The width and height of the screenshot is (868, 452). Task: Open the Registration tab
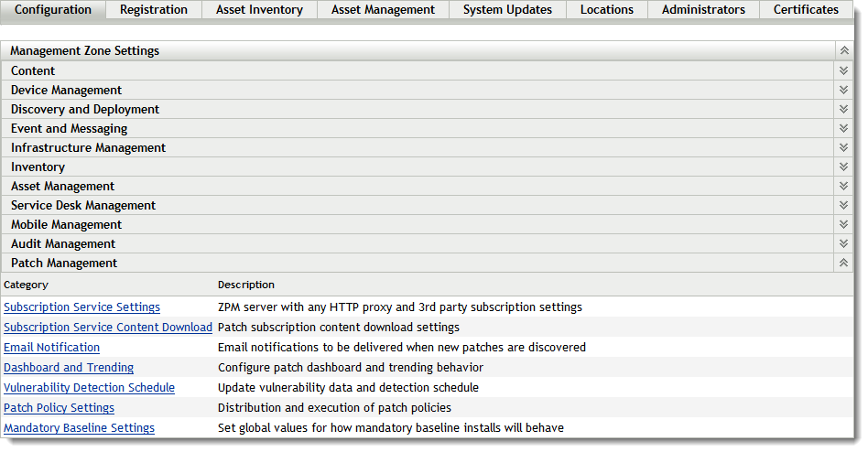click(153, 10)
